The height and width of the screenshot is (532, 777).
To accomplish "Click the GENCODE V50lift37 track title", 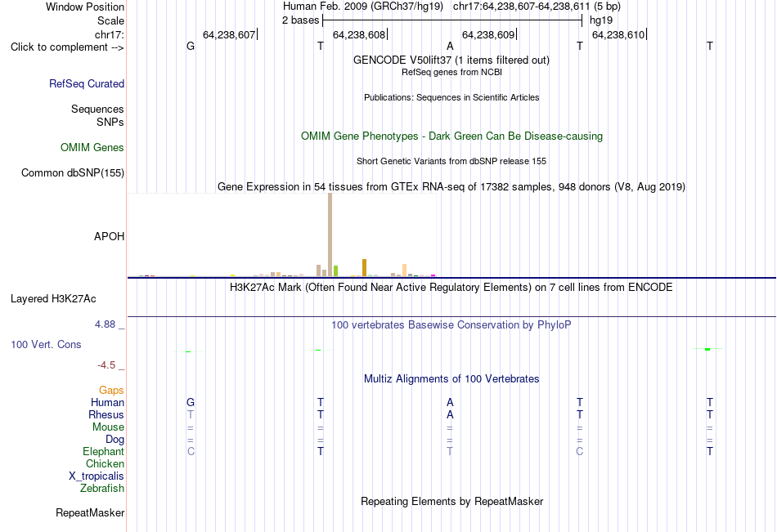I will (x=451, y=60).
